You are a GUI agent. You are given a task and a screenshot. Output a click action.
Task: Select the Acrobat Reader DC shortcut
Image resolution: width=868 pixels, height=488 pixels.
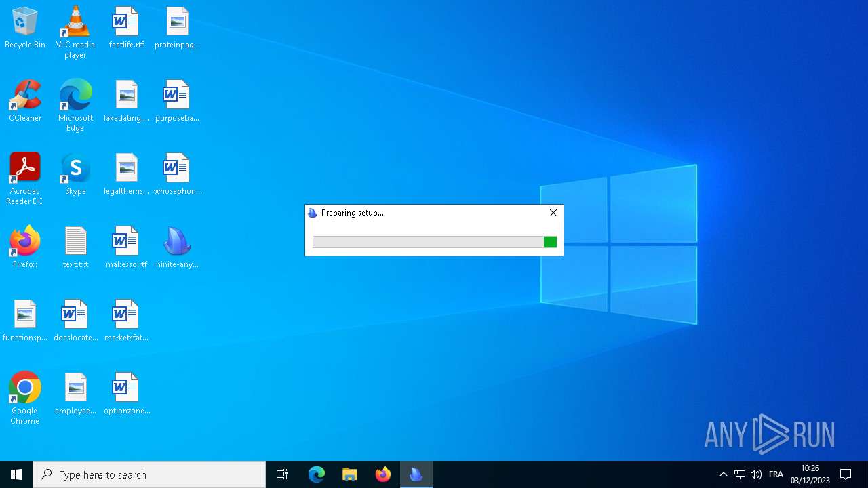[x=25, y=179]
